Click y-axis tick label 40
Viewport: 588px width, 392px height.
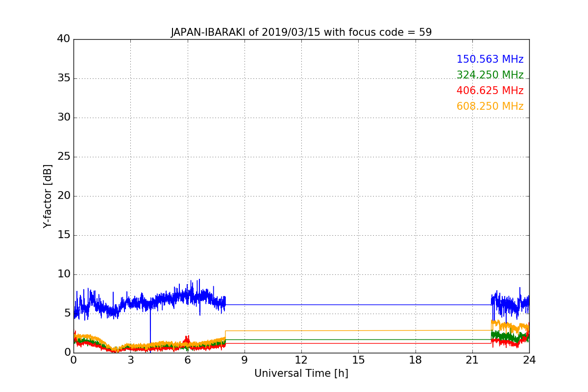point(64,39)
